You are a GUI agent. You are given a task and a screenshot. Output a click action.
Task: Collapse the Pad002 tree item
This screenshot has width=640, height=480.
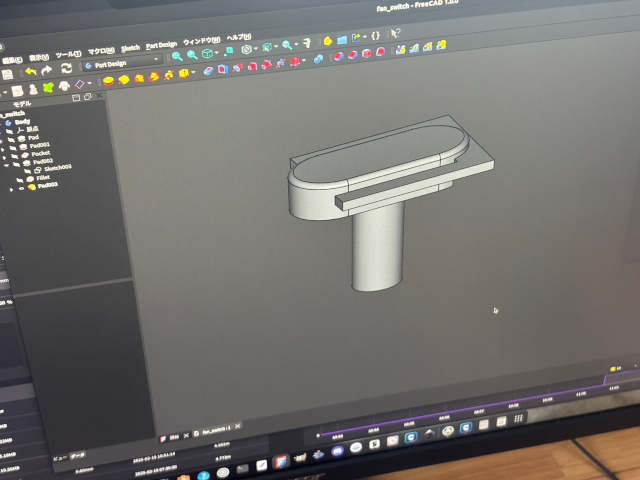pos(6,166)
